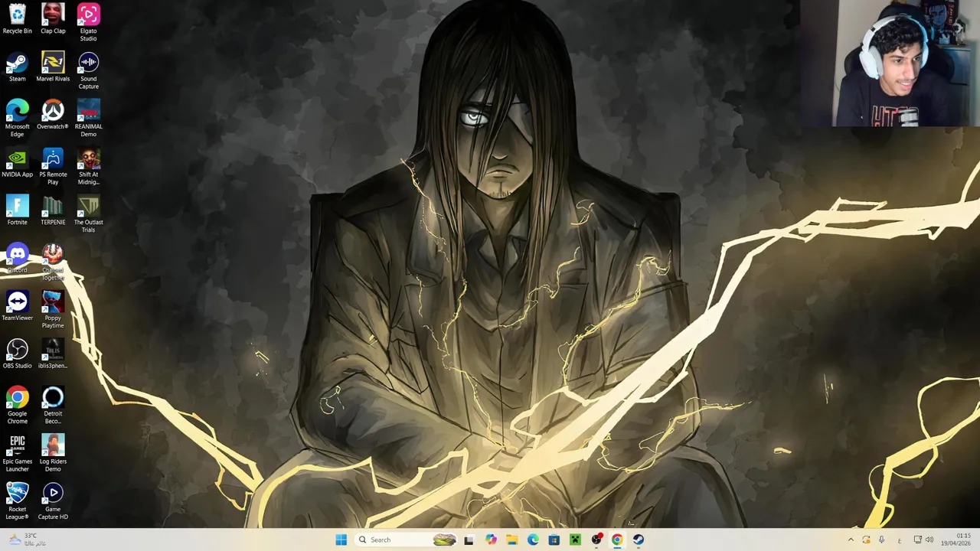
Task: Click the microphone tray icon
Action: [881, 540]
